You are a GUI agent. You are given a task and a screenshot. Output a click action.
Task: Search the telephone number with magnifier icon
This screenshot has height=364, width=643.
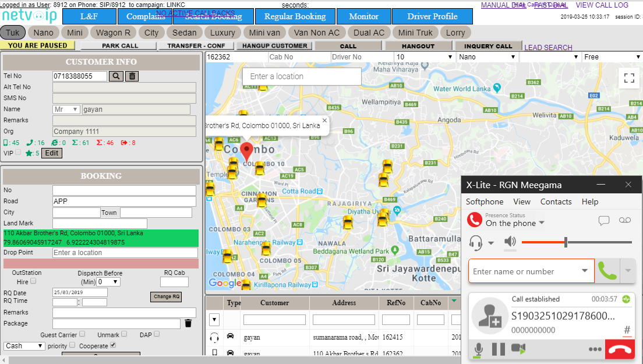click(116, 76)
